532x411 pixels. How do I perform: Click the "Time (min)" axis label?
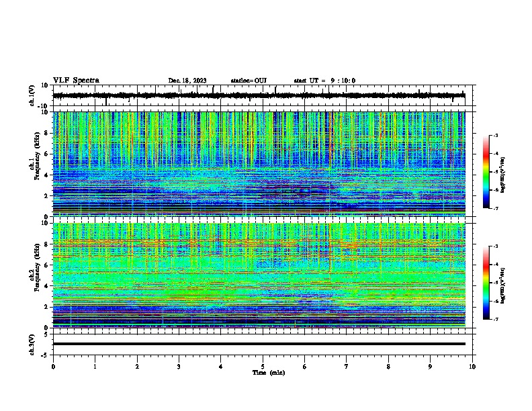(269, 373)
